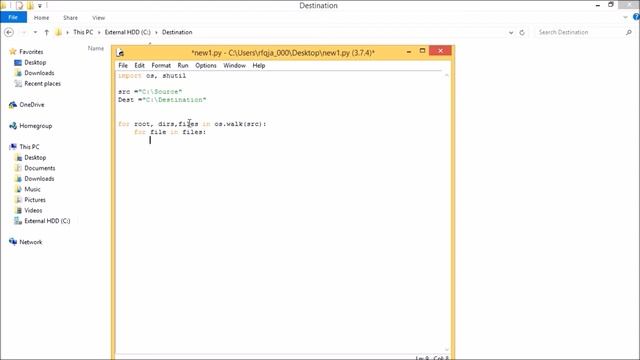Click the Homegroup icon

pos(13,126)
